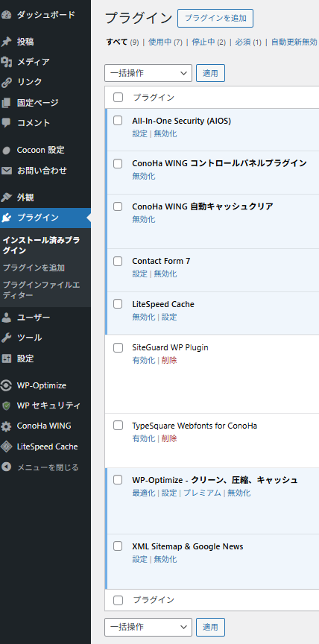Click 最適化 under WP-Optimize plugin
319x644 pixels.
pyautogui.click(x=144, y=493)
